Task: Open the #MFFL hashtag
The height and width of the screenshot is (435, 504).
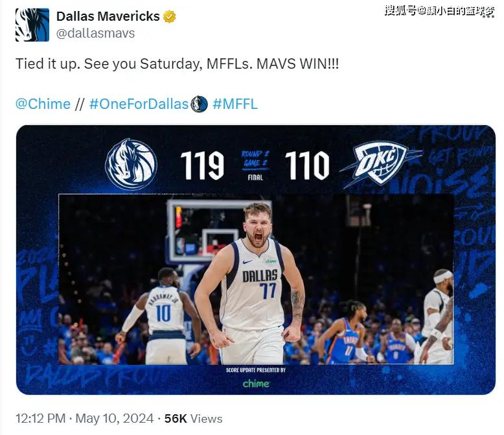Action: [235, 104]
